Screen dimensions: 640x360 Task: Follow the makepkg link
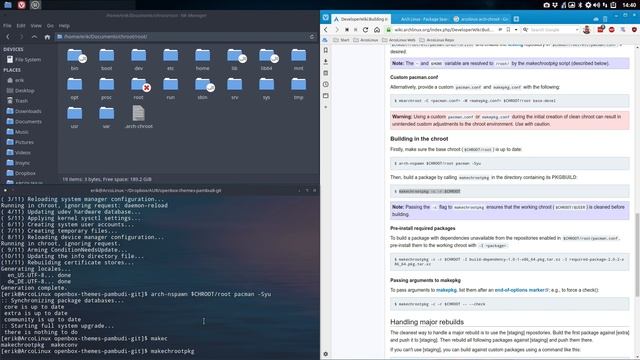tap(446, 290)
